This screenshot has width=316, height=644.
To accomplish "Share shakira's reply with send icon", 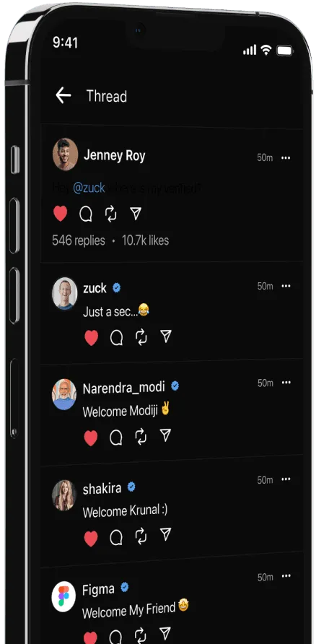I will (x=165, y=534).
